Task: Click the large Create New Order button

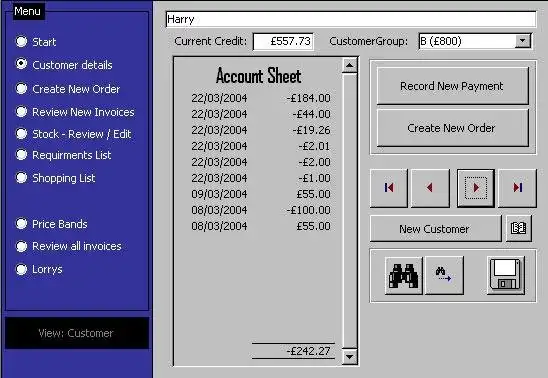Action: [x=453, y=128]
